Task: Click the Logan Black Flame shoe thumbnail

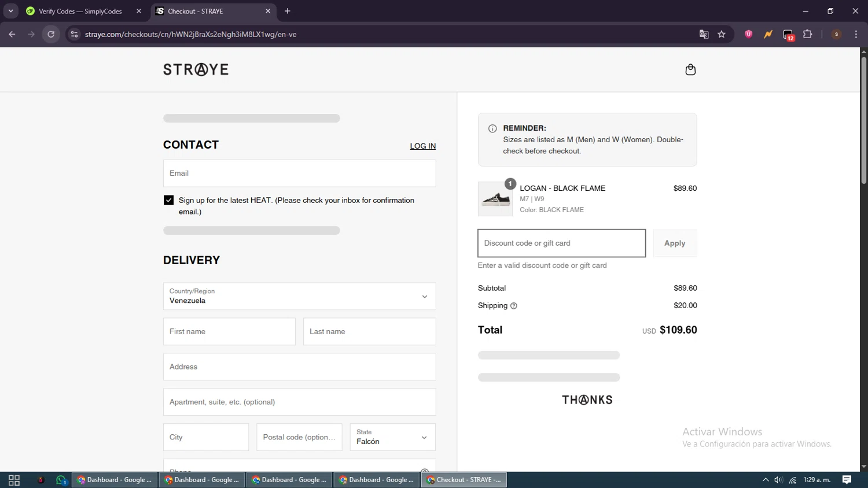Action: tap(495, 199)
